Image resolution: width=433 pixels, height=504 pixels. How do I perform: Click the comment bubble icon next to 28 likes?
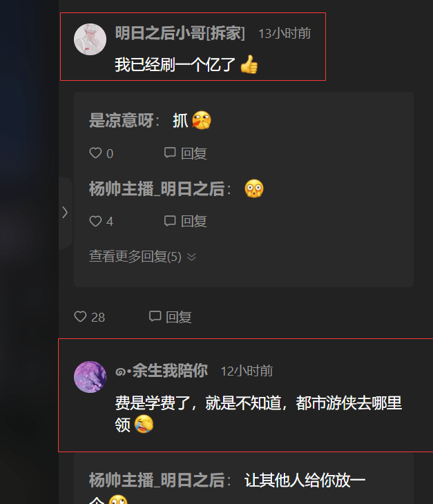pos(155,316)
